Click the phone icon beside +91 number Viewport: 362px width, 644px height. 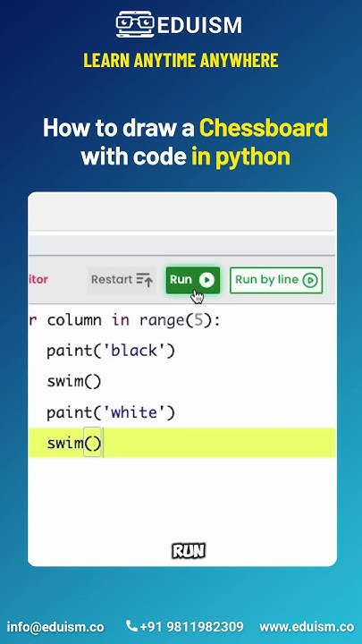pos(131,626)
